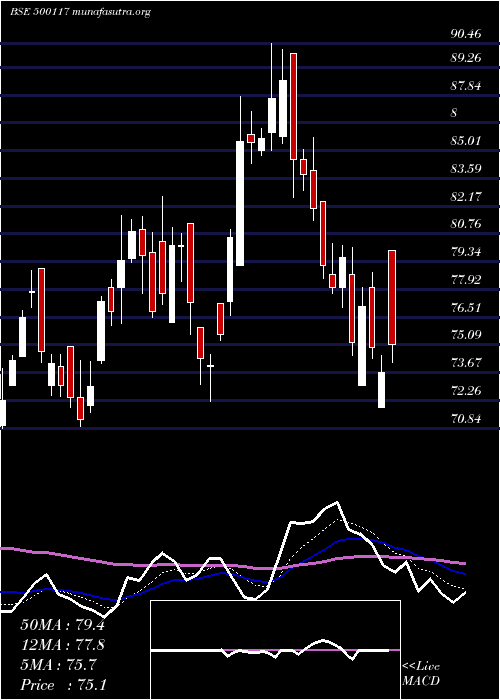The height and width of the screenshot is (700, 500).
Task: Click the 72.26 price level label
Action: click(466, 391)
